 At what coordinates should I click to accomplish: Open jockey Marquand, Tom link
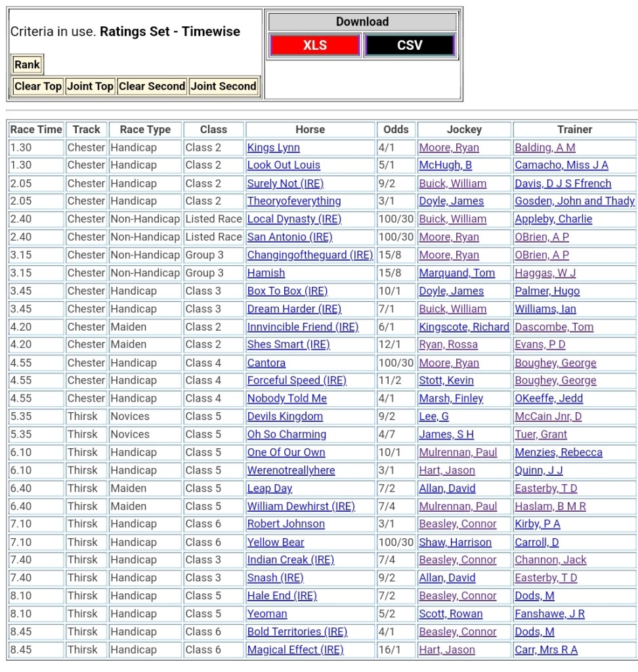tap(457, 273)
